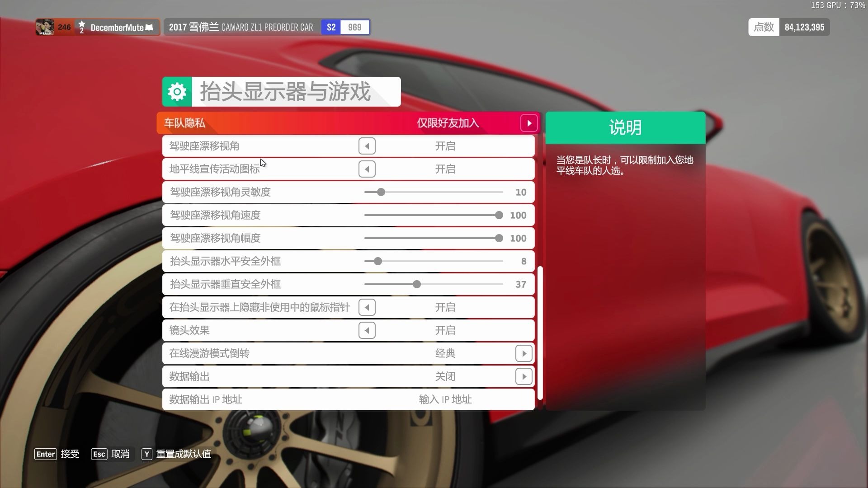This screenshot has width=868, height=488.
Task: Click the player avatar picture
Action: click(45, 27)
